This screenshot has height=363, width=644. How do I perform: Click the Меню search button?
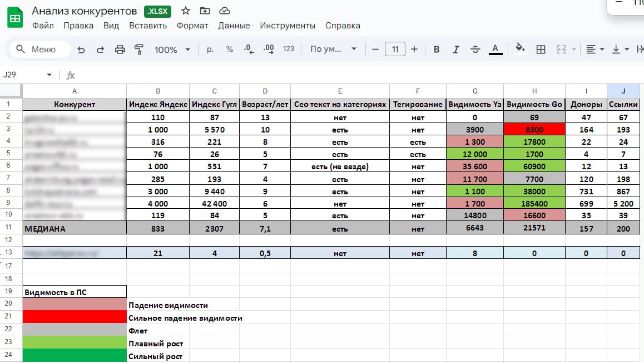37,50
